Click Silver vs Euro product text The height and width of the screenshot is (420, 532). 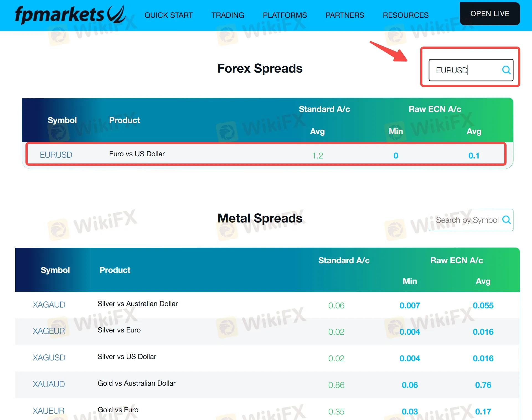(x=119, y=330)
